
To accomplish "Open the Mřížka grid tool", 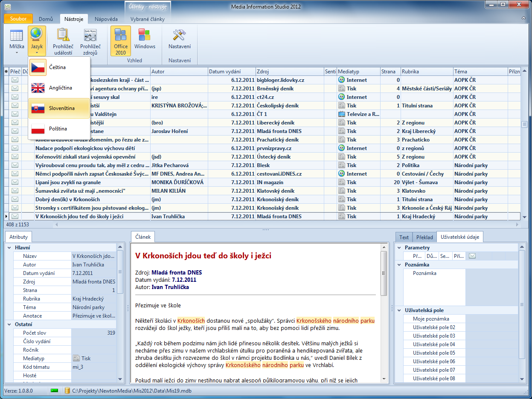I will pyautogui.click(x=17, y=41).
